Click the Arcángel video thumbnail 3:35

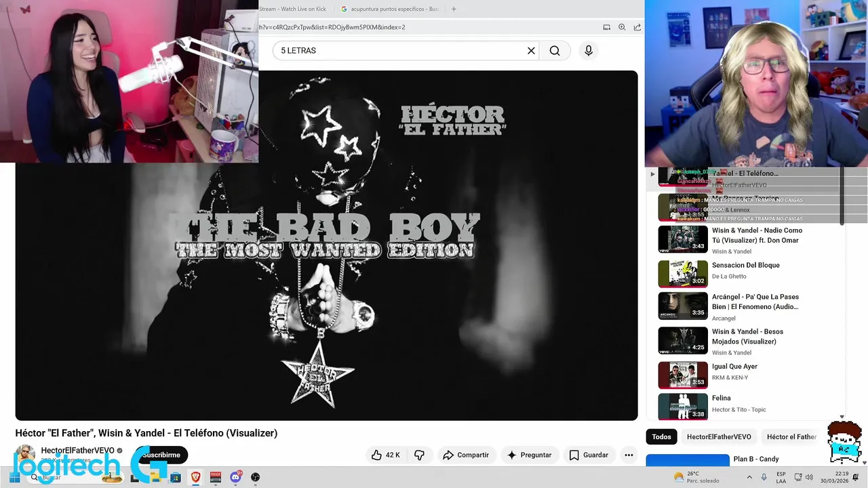point(683,306)
